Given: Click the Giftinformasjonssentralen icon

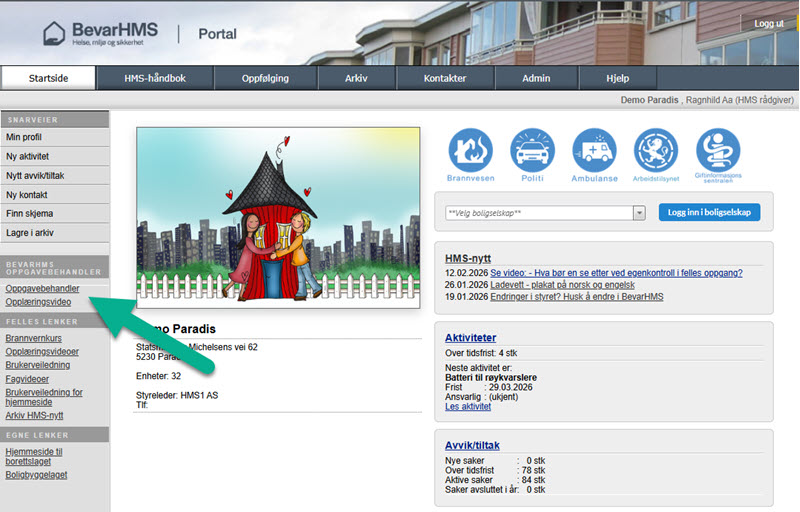Looking at the screenshot, I should pyautogui.click(x=718, y=152).
